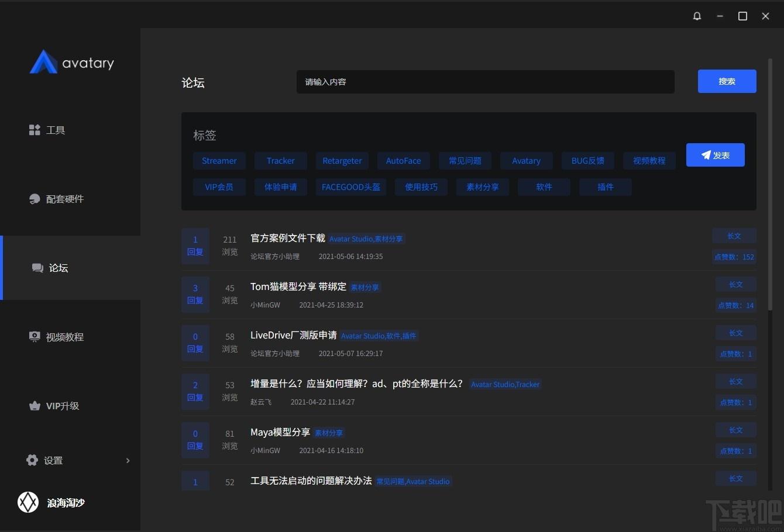Click the 搜索 search button
The width and height of the screenshot is (784, 532).
pos(727,81)
